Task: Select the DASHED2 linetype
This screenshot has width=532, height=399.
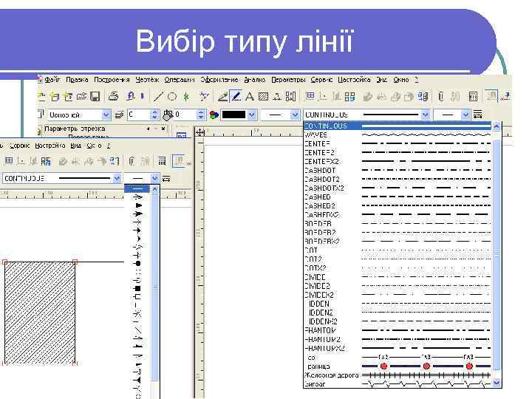Action: pos(398,206)
